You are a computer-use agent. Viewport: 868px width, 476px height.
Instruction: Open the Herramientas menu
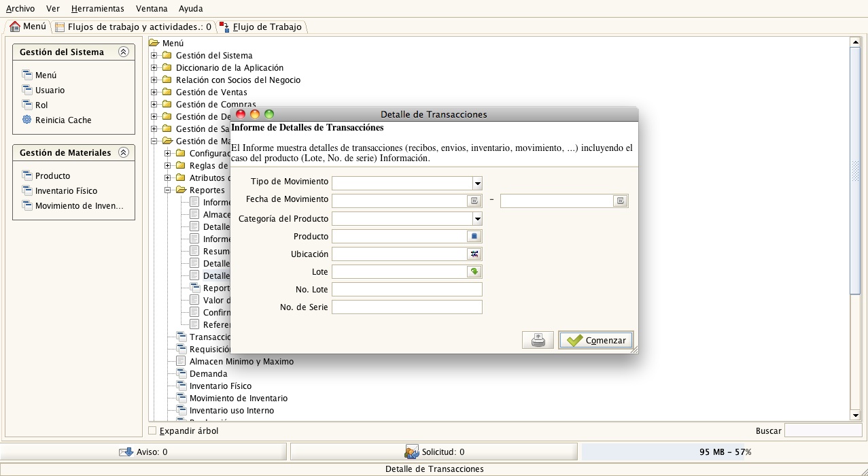98,9
